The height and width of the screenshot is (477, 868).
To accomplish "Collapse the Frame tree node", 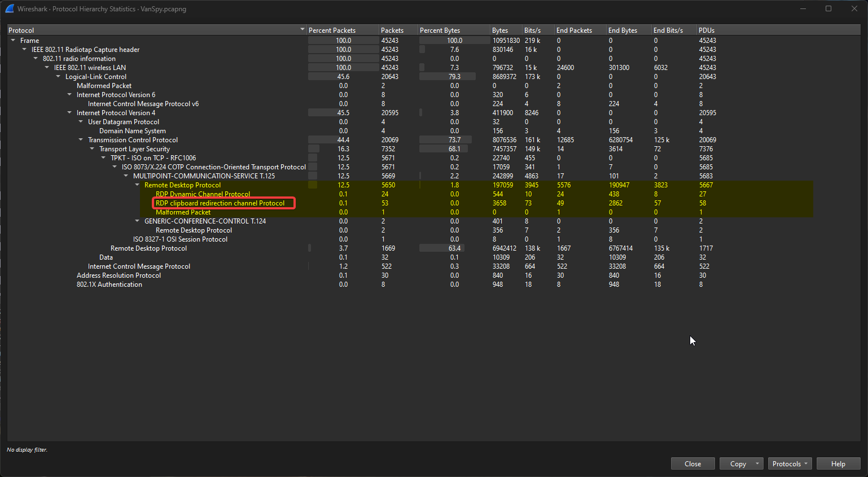I will point(13,41).
